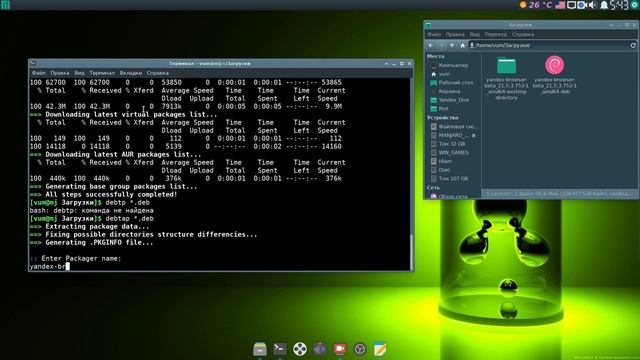The height and width of the screenshot is (360, 640).
Task: Open Справка menu in the file manager
Action: click(523, 35)
